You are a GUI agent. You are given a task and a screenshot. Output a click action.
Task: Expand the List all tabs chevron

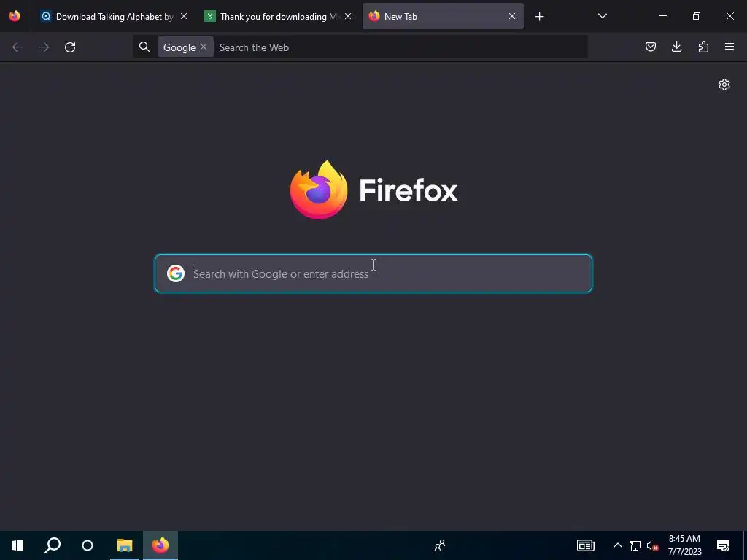point(602,16)
